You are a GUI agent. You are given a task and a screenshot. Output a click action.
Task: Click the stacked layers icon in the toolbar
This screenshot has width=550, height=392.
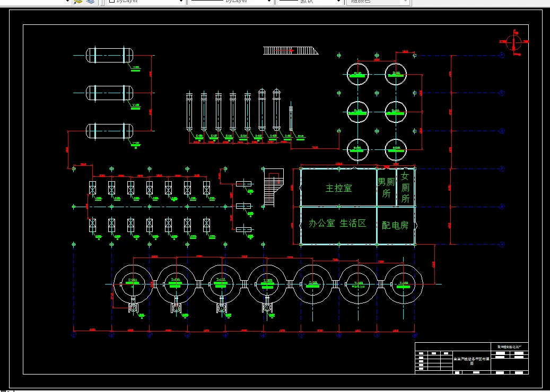(91, 2)
